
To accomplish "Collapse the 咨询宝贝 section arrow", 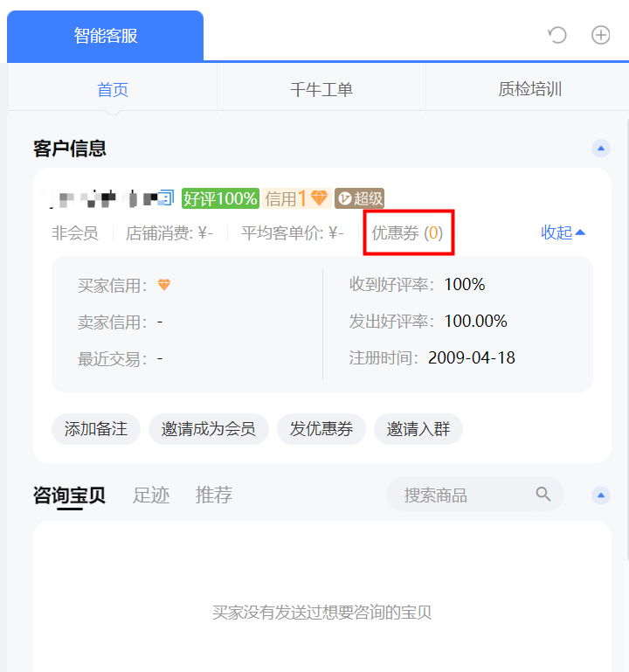I will pos(601,495).
